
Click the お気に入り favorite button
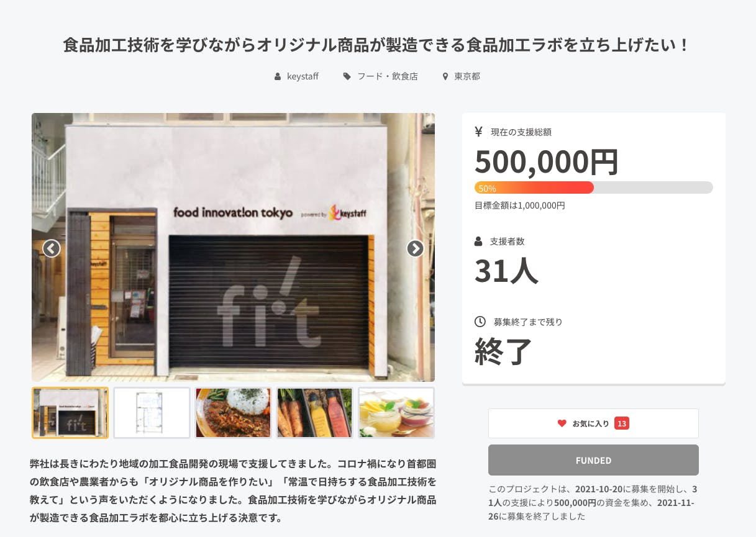(593, 423)
